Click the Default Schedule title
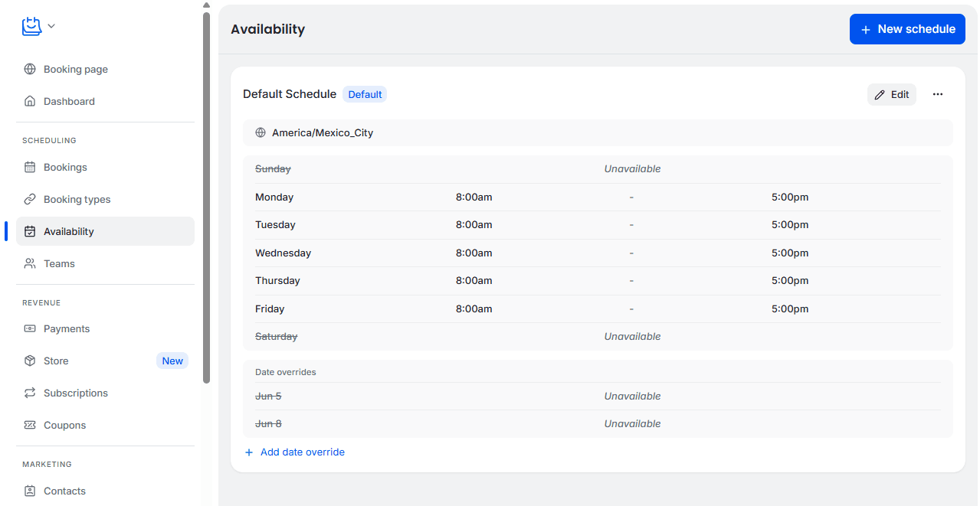The image size is (980, 506). coord(290,94)
